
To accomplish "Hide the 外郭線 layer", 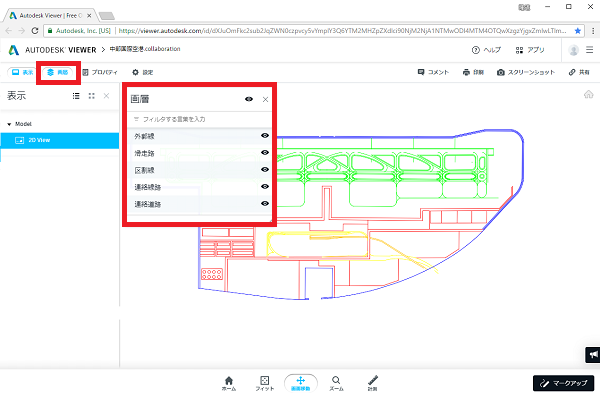I will (264, 136).
